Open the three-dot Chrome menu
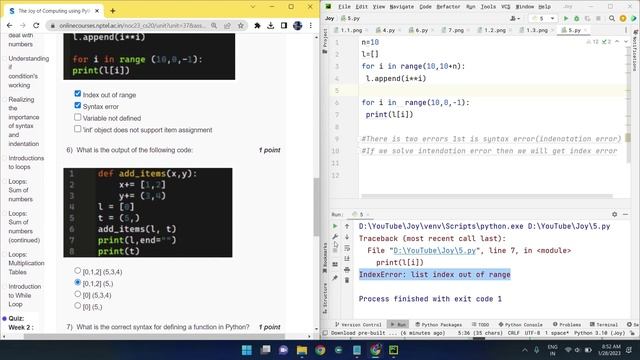Viewport: 640px width, 360px height. (311, 25)
